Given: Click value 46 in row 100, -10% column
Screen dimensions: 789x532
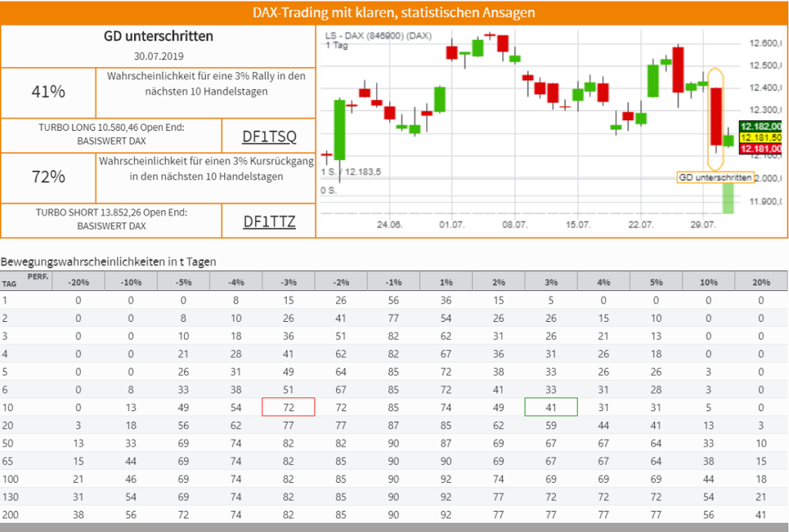Looking at the screenshot, I should (131, 479).
